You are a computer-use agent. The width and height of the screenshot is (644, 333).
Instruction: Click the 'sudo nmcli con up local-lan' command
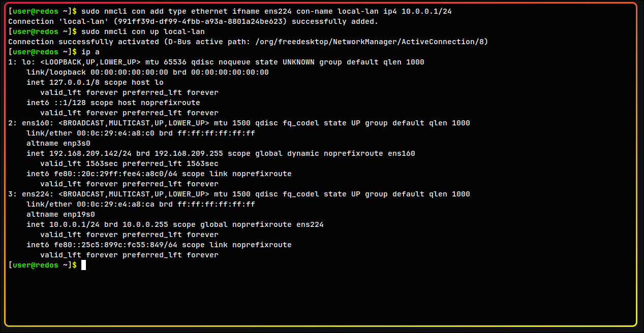tap(143, 31)
